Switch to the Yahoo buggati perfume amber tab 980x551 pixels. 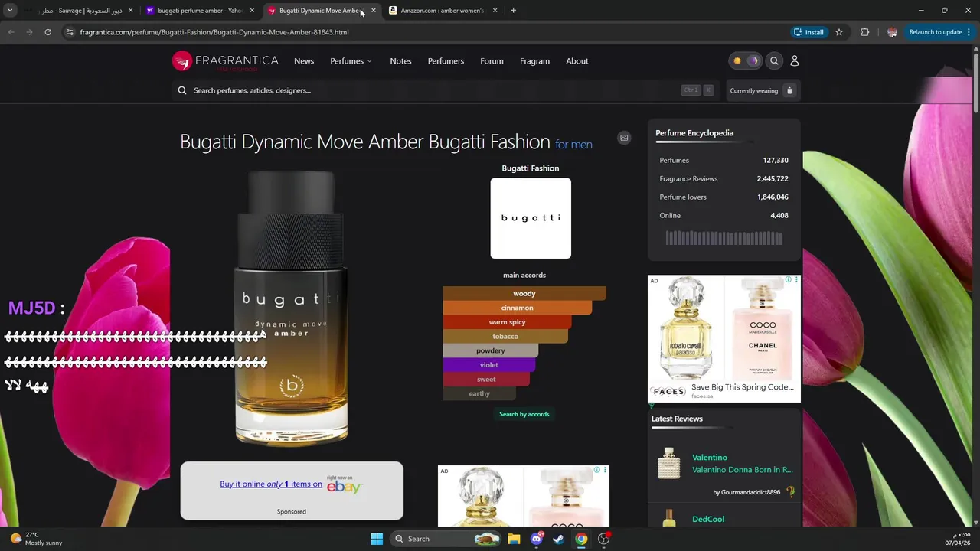click(x=199, y=11)
